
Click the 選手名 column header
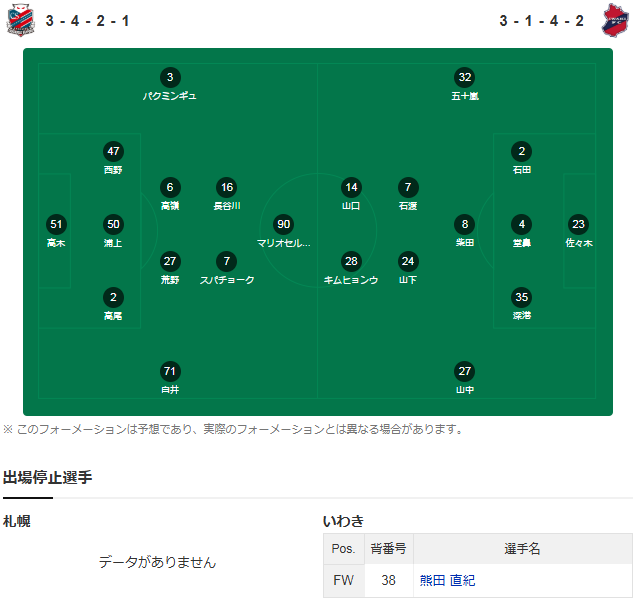coord(522,549)
